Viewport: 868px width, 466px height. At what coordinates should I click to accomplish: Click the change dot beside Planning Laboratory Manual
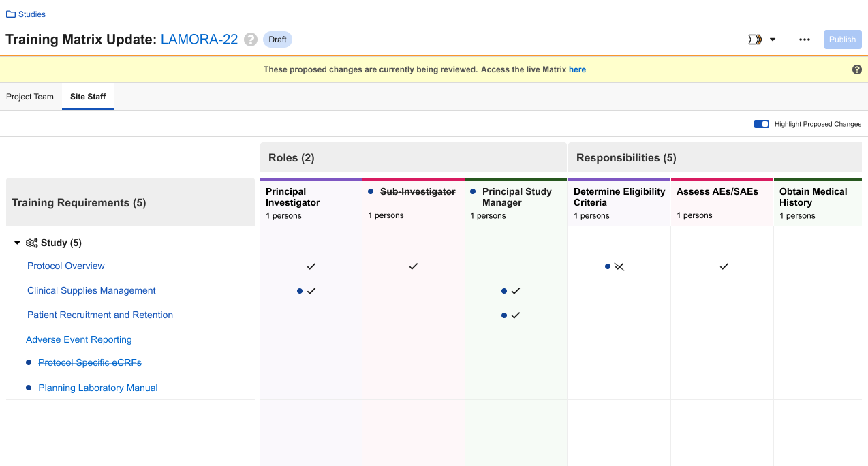coord(29,388)
